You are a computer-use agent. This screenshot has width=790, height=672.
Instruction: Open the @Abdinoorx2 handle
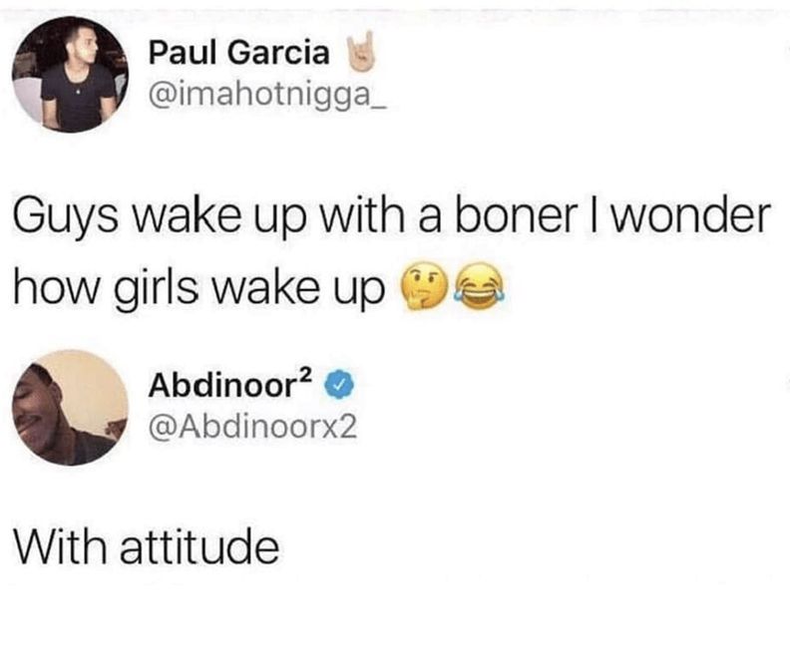252,427
